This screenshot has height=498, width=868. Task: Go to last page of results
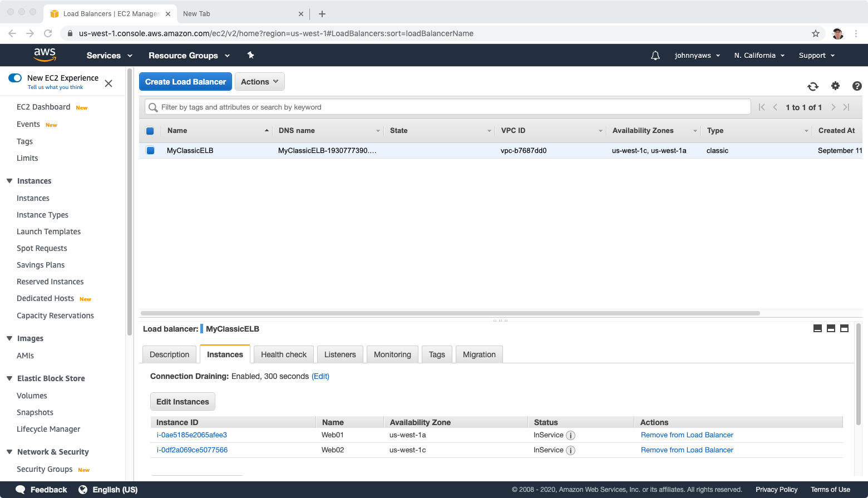tap(846, 107)
